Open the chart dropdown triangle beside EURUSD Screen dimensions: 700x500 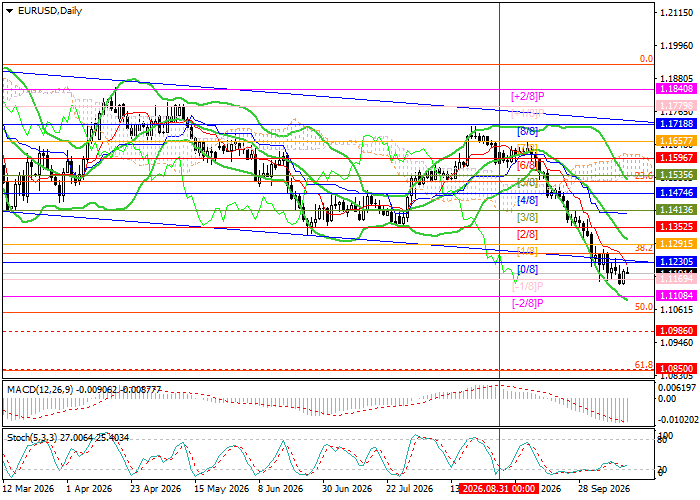pos(9,11)
